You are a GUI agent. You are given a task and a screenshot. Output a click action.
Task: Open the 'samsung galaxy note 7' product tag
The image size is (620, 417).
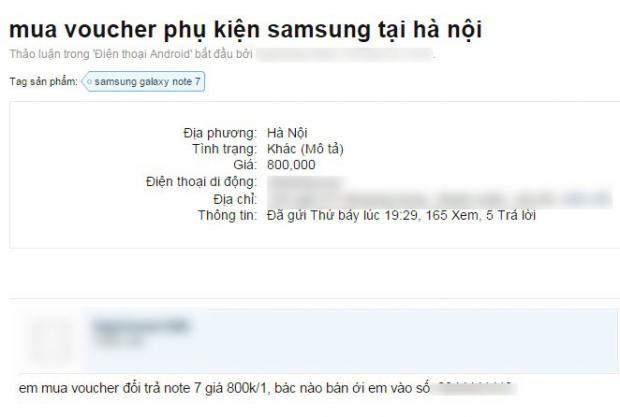[144, 81]
